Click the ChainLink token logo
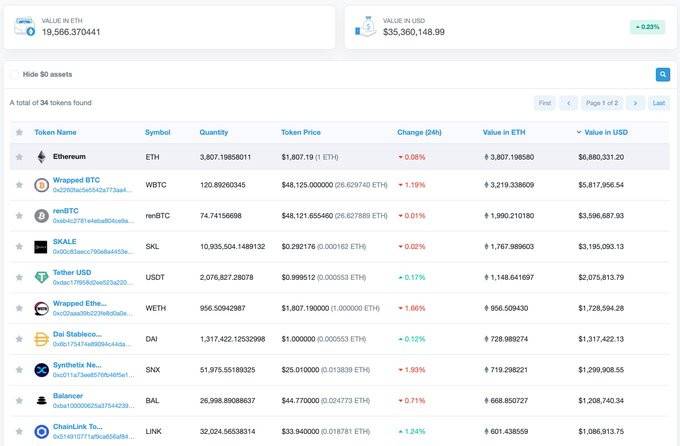This screenshot has width=680, height=446. pyautogui.click(x=41, y=432)
